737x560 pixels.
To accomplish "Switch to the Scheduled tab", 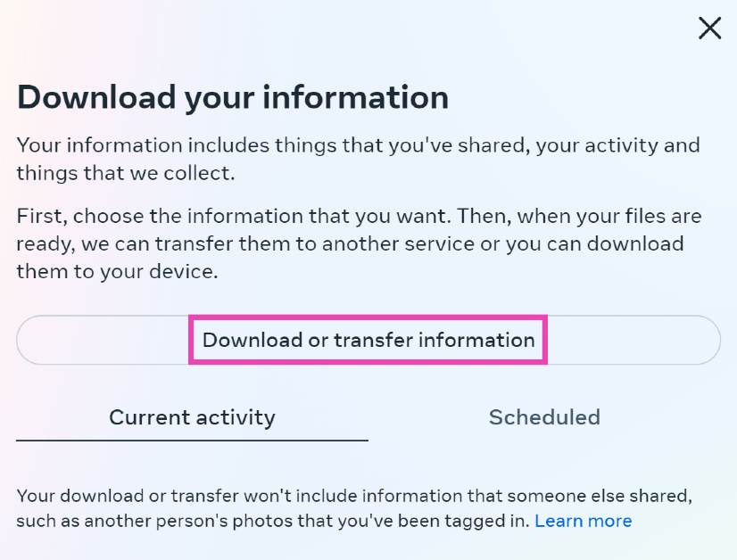I will (x=544, y=417).
